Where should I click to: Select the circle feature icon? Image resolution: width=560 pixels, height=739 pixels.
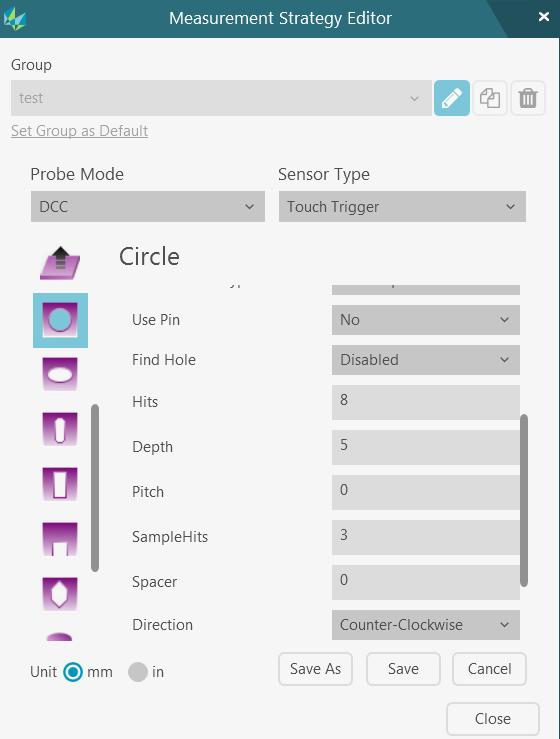60,320
